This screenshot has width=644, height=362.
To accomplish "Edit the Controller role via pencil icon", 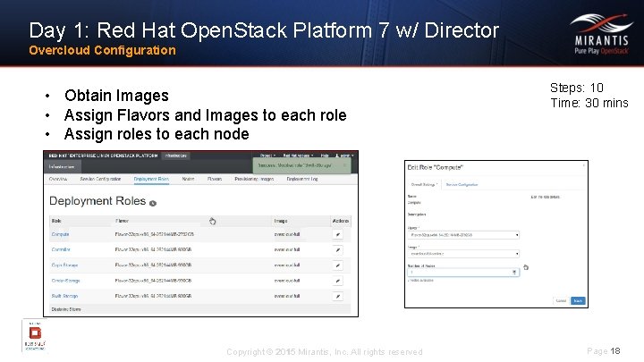I will pos(337,249).
